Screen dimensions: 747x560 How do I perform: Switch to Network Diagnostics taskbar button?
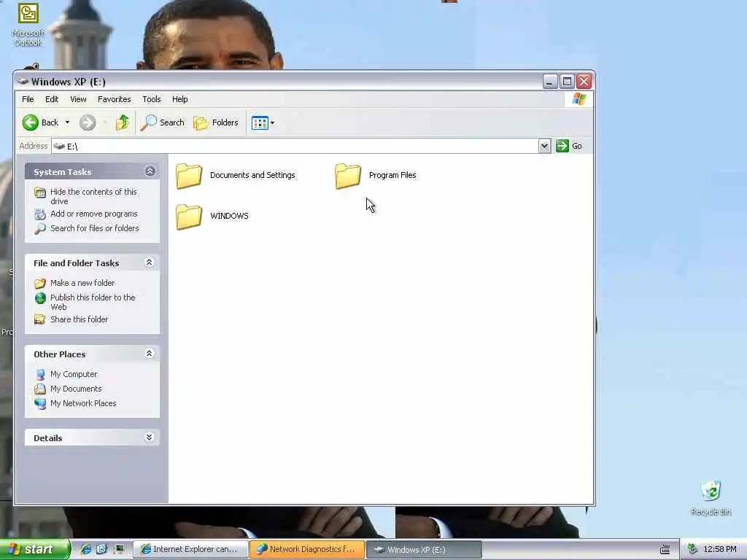[307, 549]
